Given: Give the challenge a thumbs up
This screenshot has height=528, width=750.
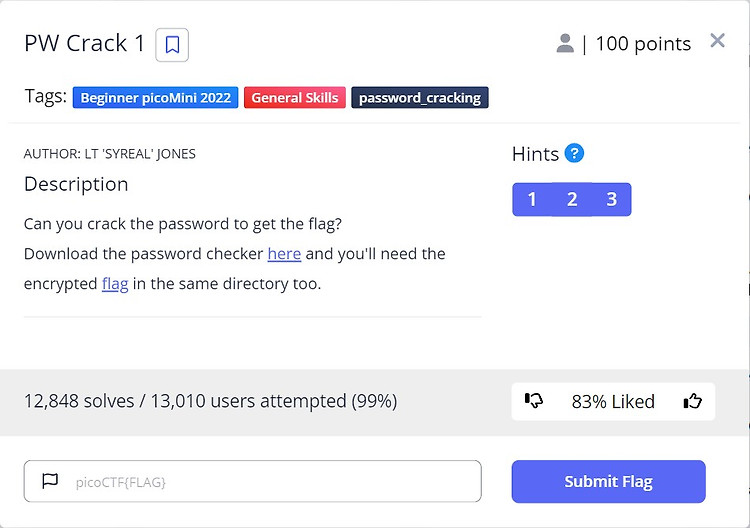Looking at the screenshot, I should pos(693,401).
